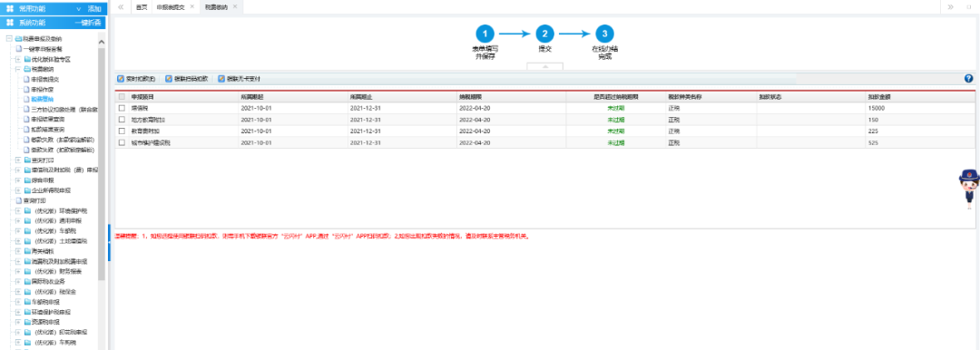Image resolution: width=980 pixels, height=350 pixels.
Task: Click the 银联扫码扣款 toolbar icon
Action: pos(170,80)
